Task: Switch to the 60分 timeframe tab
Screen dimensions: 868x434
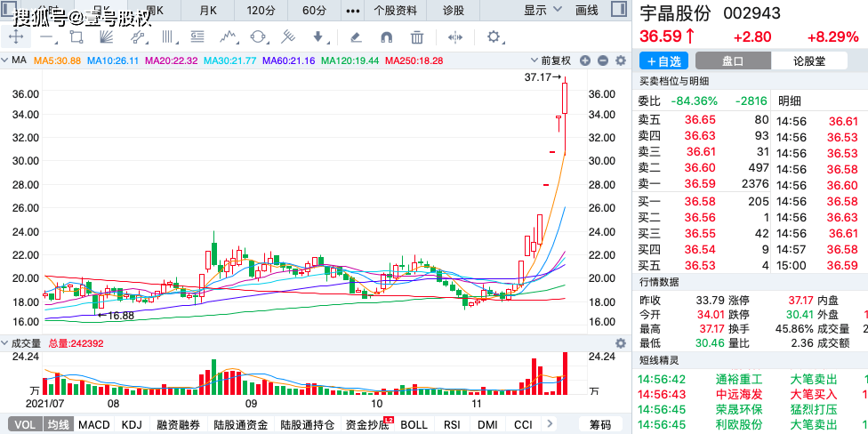Action: coord(314,11)
